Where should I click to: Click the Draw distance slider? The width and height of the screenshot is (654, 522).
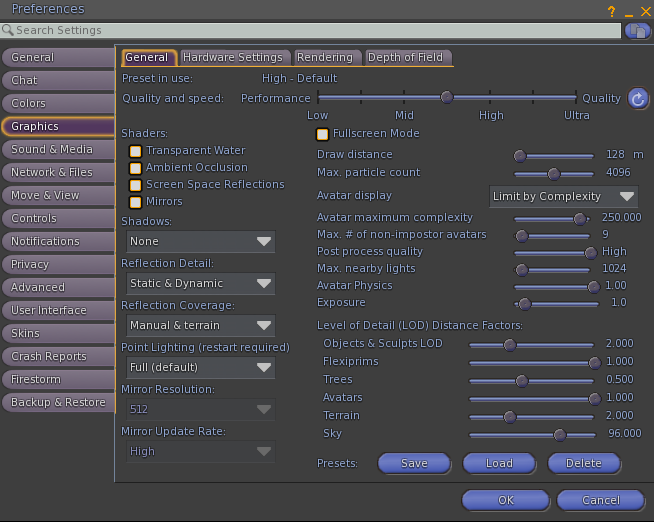(554, 156)
